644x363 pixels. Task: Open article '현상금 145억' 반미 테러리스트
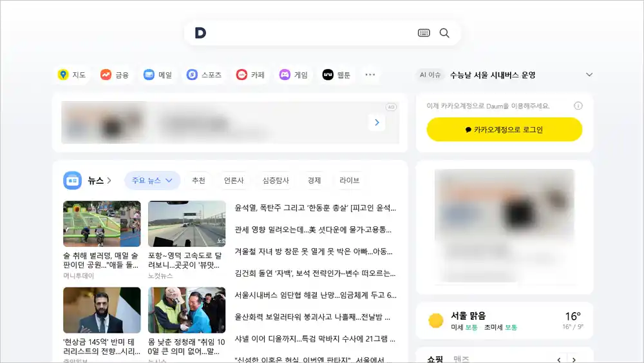pyautogui.click(x=102, y=346)
